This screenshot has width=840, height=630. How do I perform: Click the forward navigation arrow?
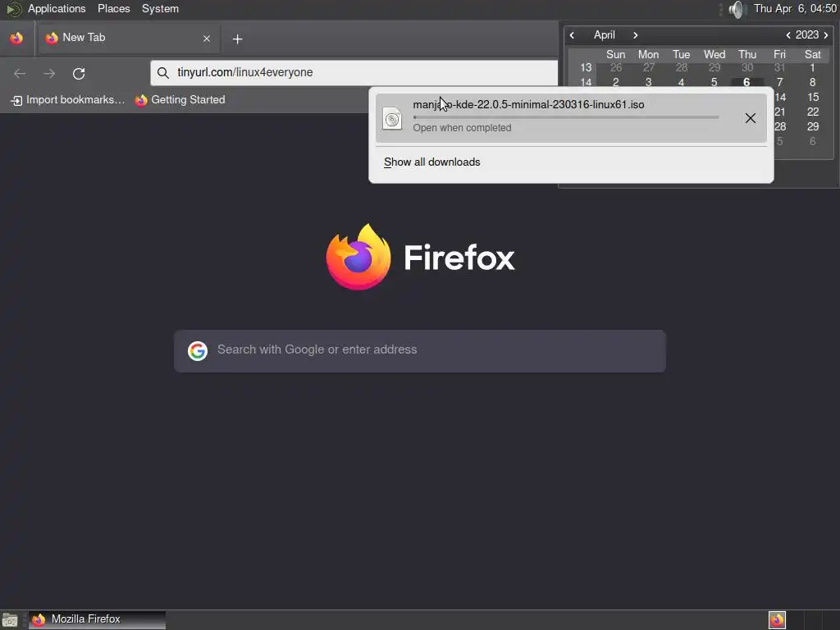49,73
